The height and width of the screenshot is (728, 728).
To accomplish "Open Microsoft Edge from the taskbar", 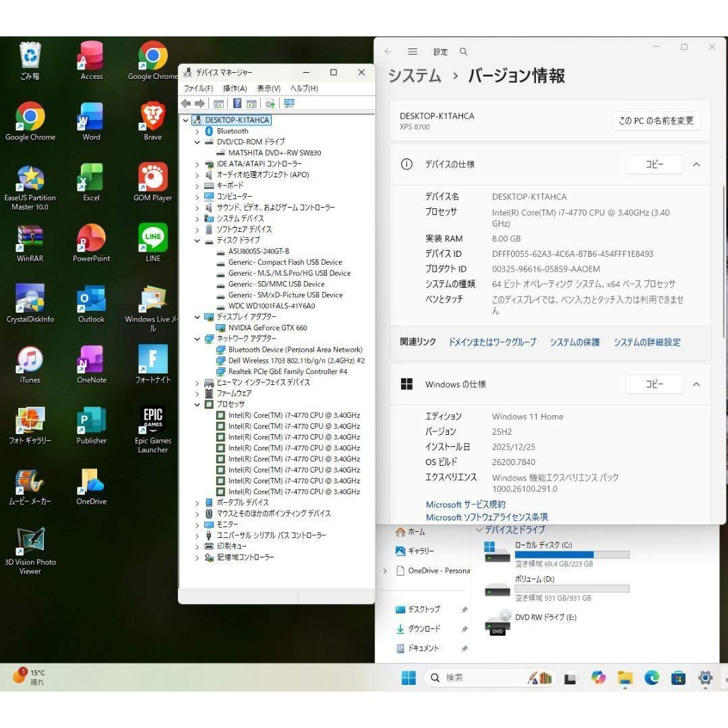I will (x=650, y=677).
